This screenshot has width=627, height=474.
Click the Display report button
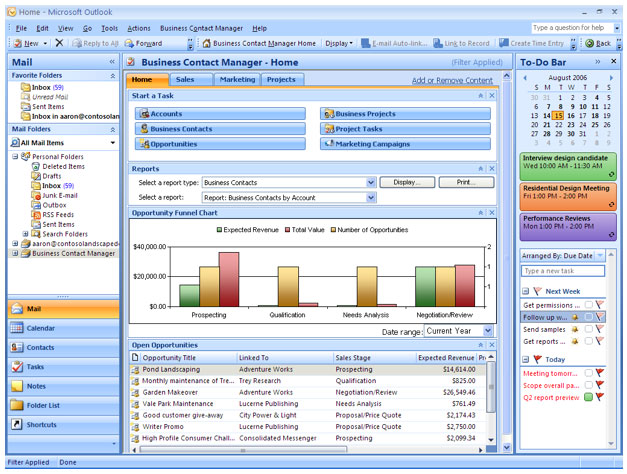[x=406, y=183]
